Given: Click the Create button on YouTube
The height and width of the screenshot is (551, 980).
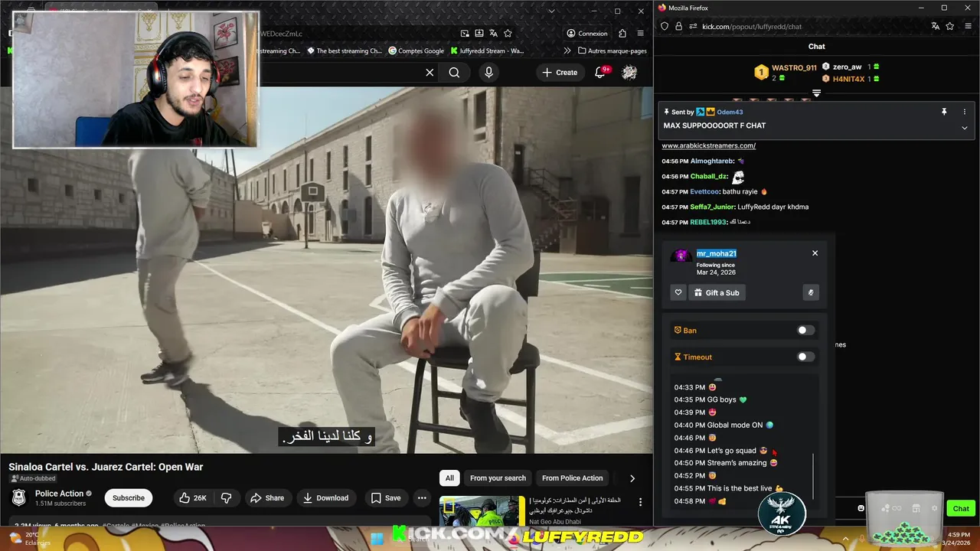Looking at the screenshot, I should pyautogui.click(x=560, y=73).
